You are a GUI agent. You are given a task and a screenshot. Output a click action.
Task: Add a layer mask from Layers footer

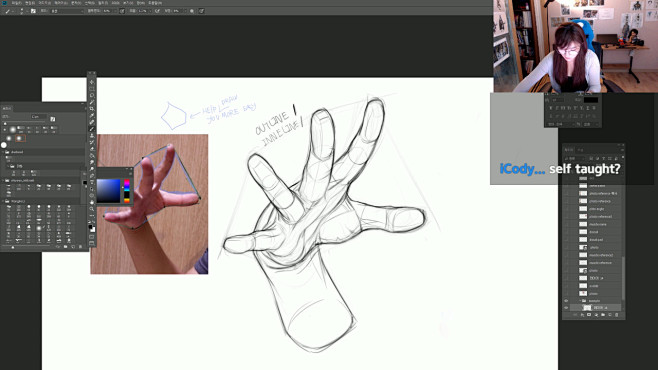click(589, 314)
